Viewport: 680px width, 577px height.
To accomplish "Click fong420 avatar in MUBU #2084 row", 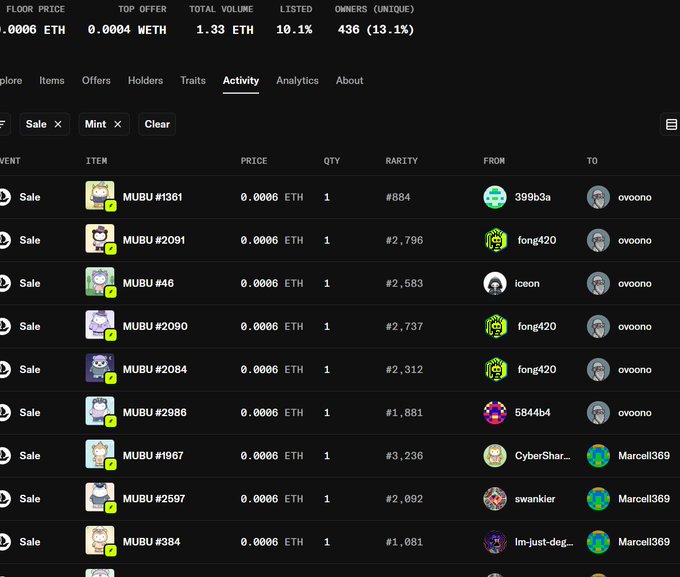I will coord(495,369).
